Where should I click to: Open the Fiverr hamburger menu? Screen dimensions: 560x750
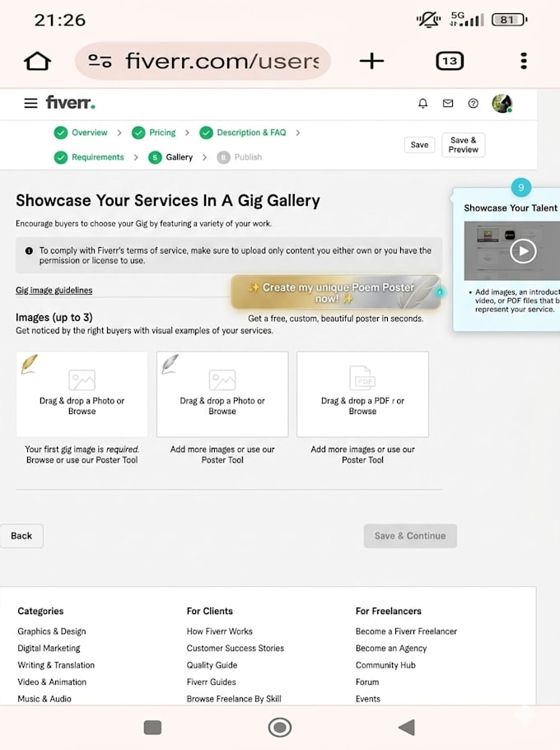pos(30,103)
